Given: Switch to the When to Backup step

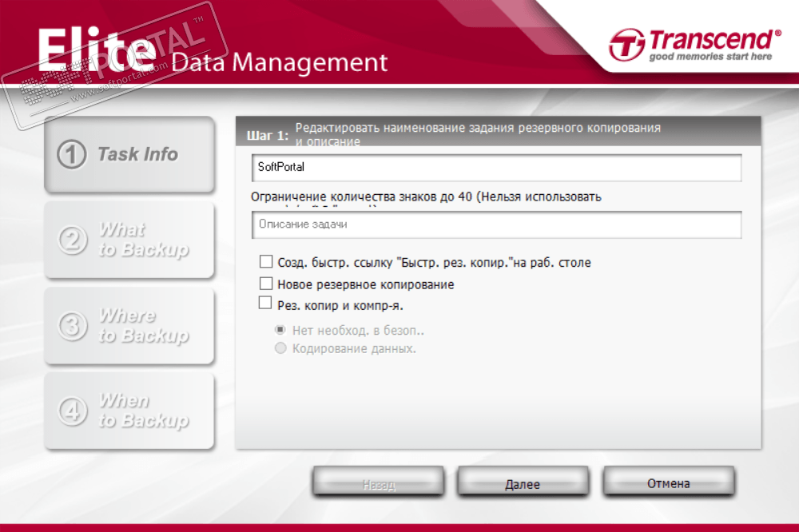Looking at the screenshot, I should pyautogui.click(x=129, y=411).
